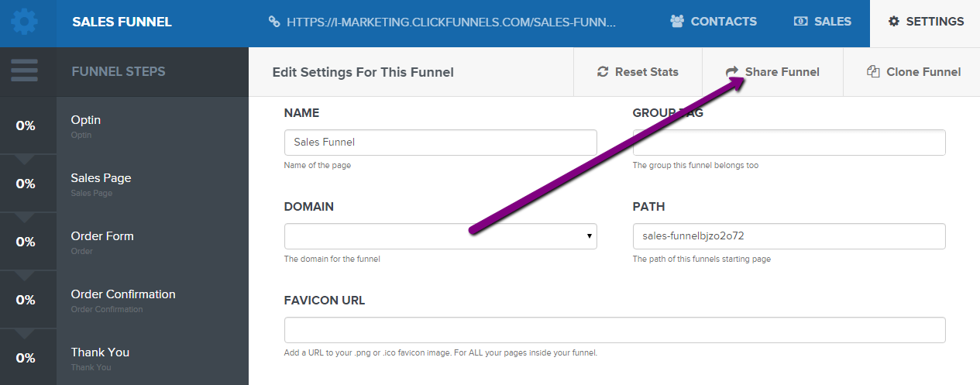Click the Sales money icon
Viewport: 980px width, 385px height.
click(x=801, y=22)
